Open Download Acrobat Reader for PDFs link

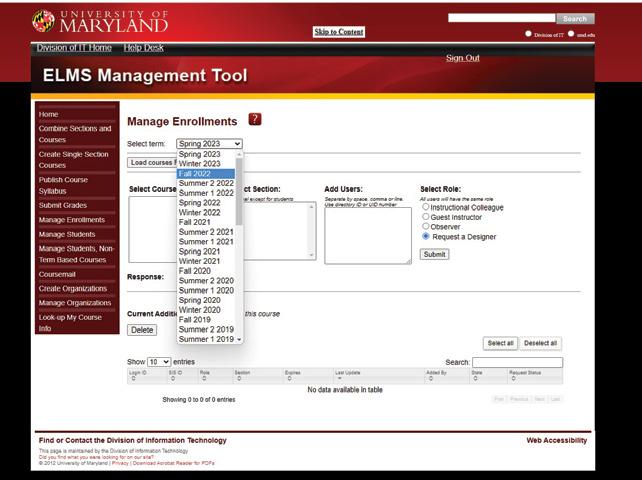(x=174, y=463)
